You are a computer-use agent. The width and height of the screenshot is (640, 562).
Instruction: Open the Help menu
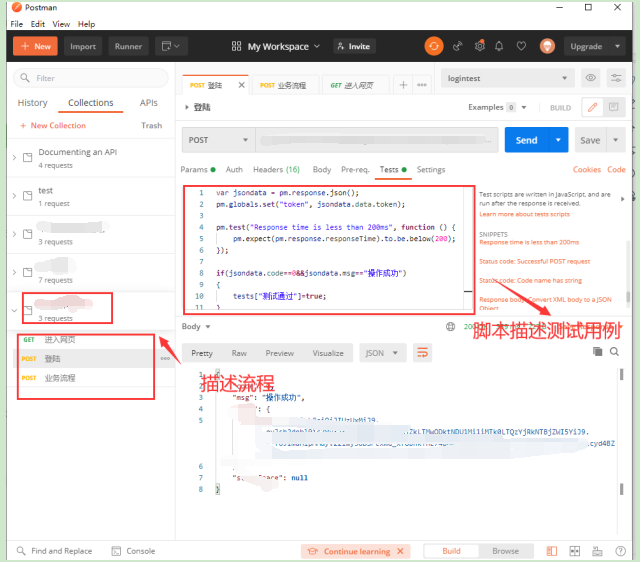point(86,24)
